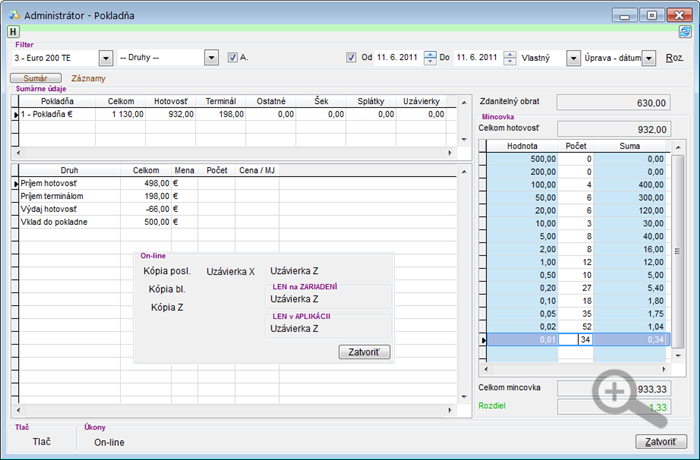
Task: Click Kópia posl. option
Action: [x=167, y=271]
